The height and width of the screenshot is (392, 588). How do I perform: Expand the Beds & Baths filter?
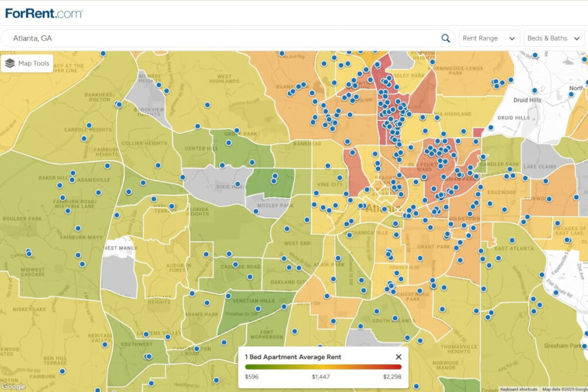click(553, 38)
